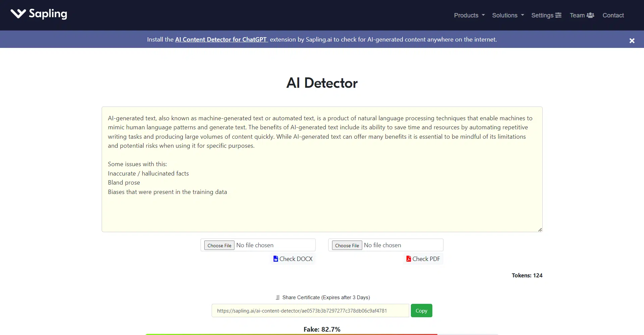Open the Solutions dropdown menu
Screen dimensions: 644x335
[508, 15]
